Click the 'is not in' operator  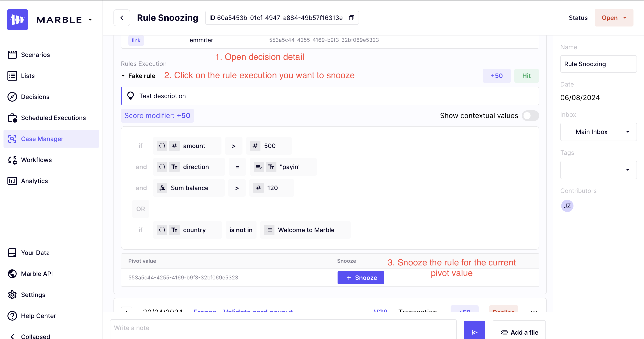pos(241,230)
